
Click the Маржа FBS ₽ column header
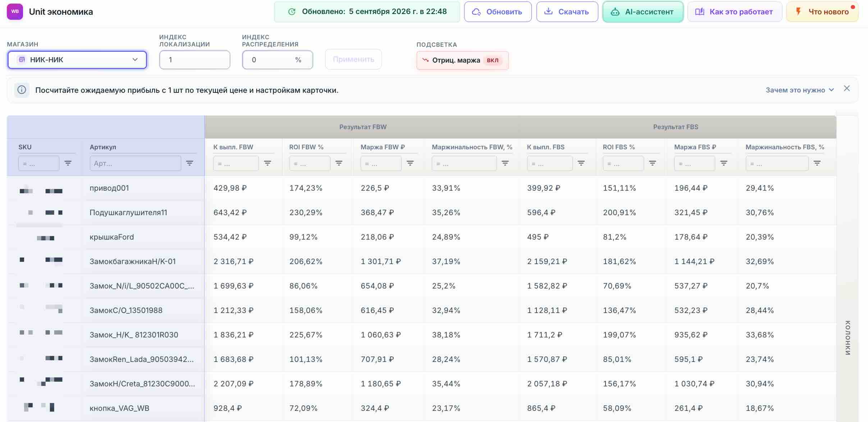(695, 147)
